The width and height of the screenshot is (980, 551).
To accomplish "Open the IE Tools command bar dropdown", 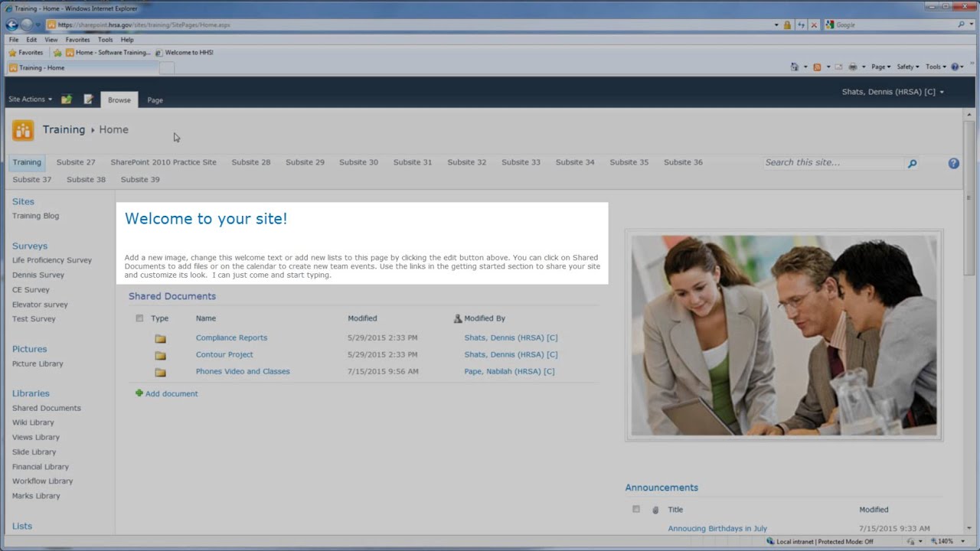I will [x=936, y=67].
